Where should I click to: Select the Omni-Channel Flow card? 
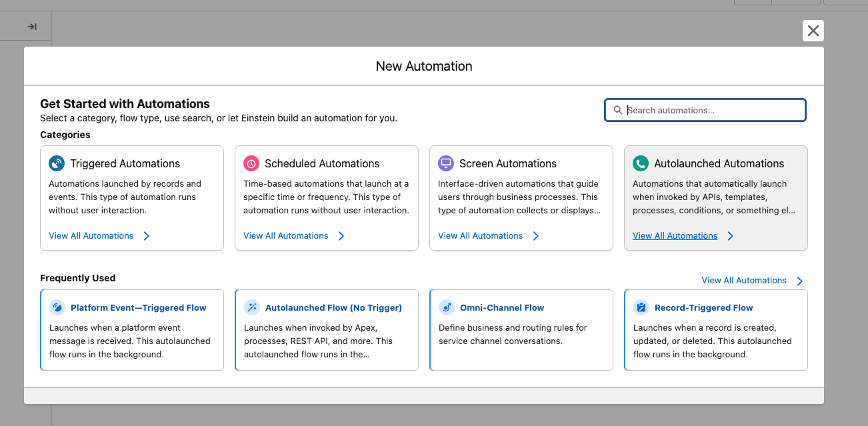click(x=521, y=329)
